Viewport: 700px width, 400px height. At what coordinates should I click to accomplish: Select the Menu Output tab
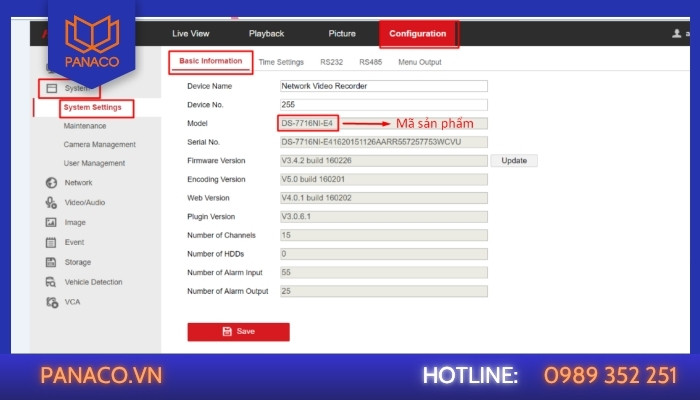coord(420,62)
